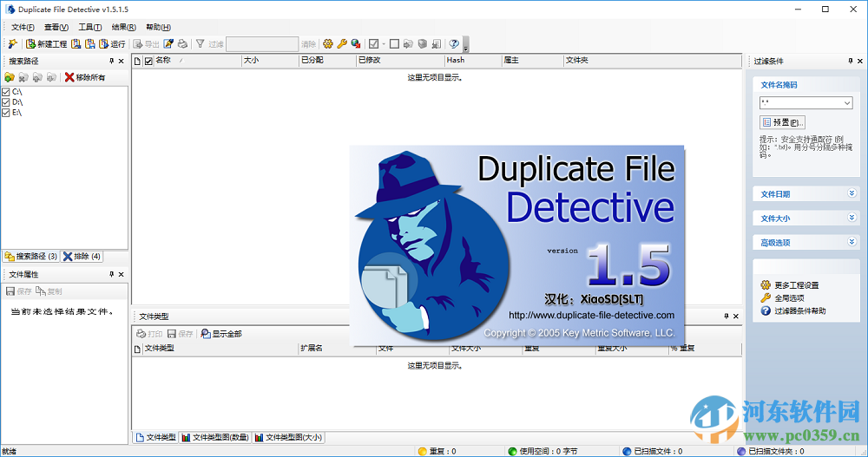This screenshot has width=868, height=457.
Task: Expand the toolbar overflow options arrow
Action: pyautogui.click(x=466, y=44)
